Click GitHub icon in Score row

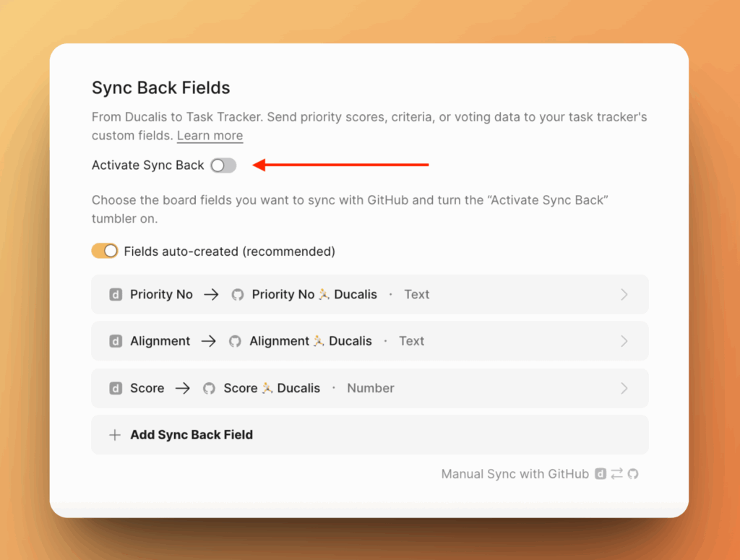(209, 389)
